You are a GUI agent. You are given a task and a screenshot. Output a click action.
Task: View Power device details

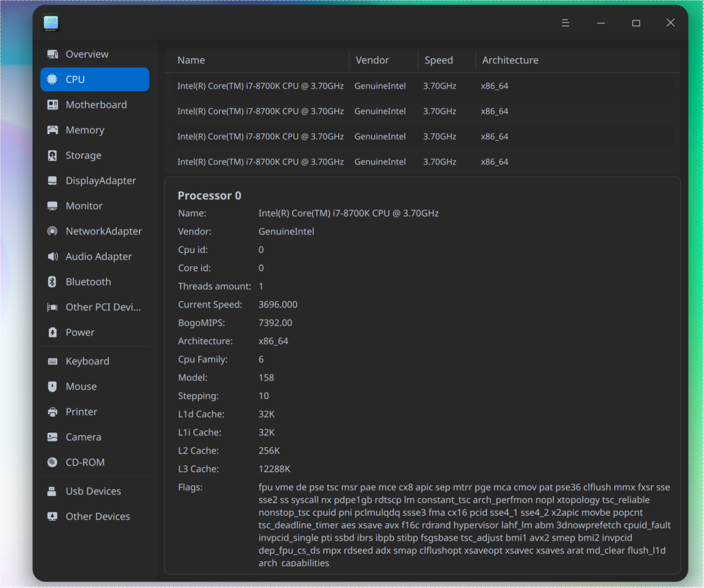[95, 332]
